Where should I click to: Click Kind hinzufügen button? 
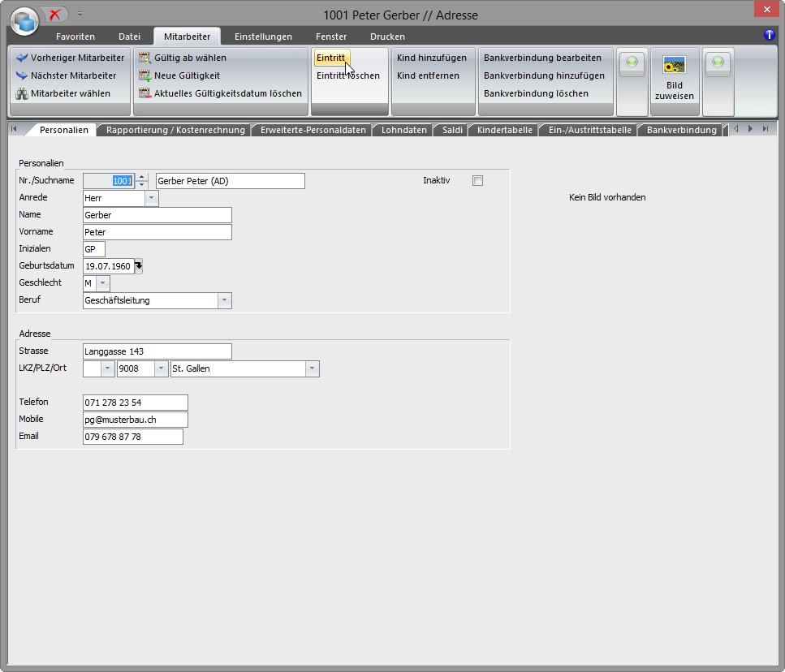431,58
